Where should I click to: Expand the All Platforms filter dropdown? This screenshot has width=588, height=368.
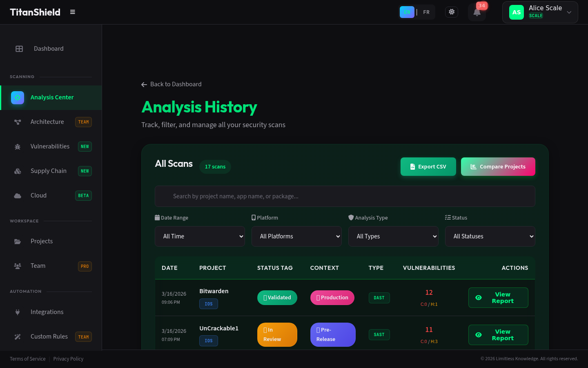coord(296,236)
